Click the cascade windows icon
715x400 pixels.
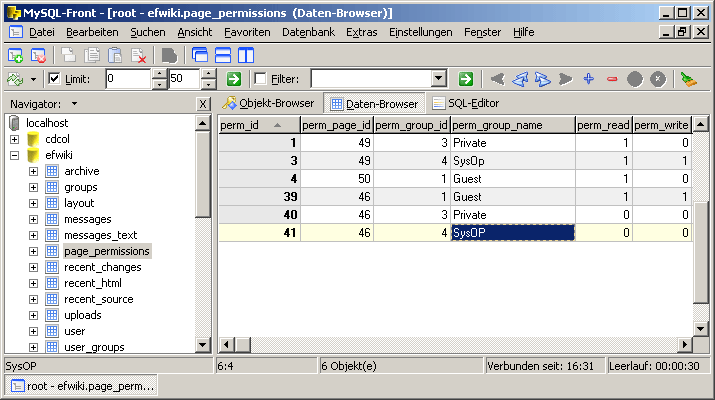199,55
